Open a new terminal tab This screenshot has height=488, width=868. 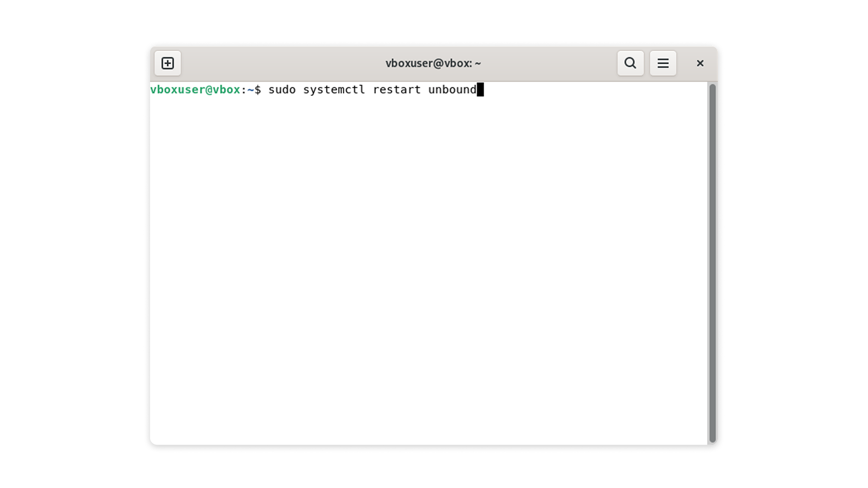168,63
